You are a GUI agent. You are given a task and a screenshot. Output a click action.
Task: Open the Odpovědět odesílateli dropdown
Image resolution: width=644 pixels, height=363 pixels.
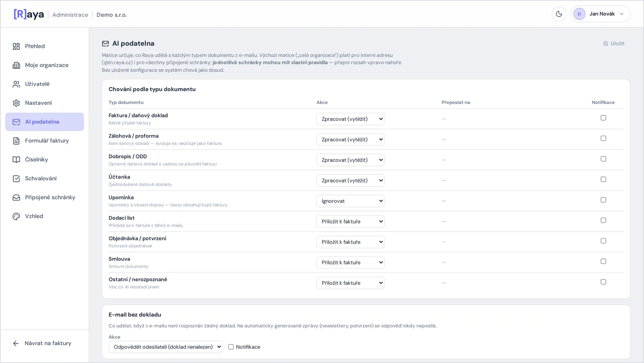(165, 347)
